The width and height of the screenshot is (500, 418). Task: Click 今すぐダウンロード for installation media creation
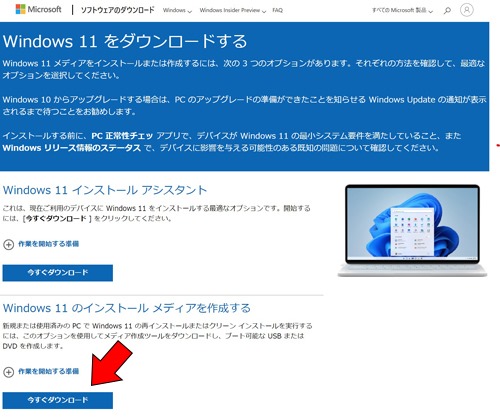point(58,400)
